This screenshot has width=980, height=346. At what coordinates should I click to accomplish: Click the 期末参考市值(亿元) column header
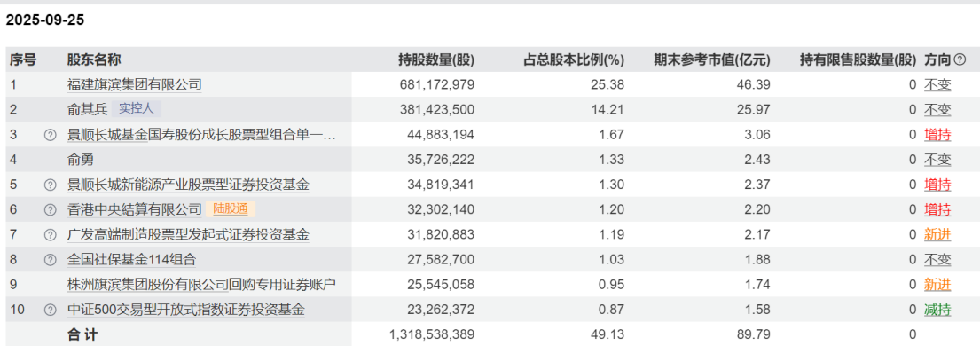point(712,60)
